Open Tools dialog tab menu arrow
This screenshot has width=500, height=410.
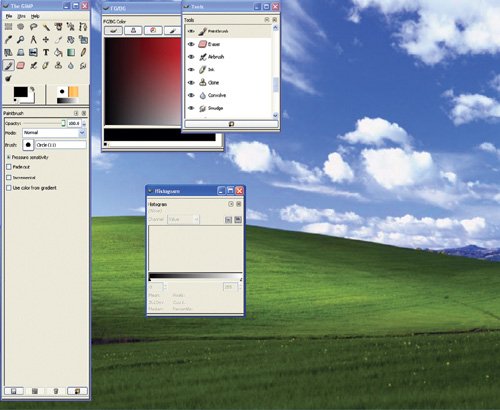click(x=267, y=20)
